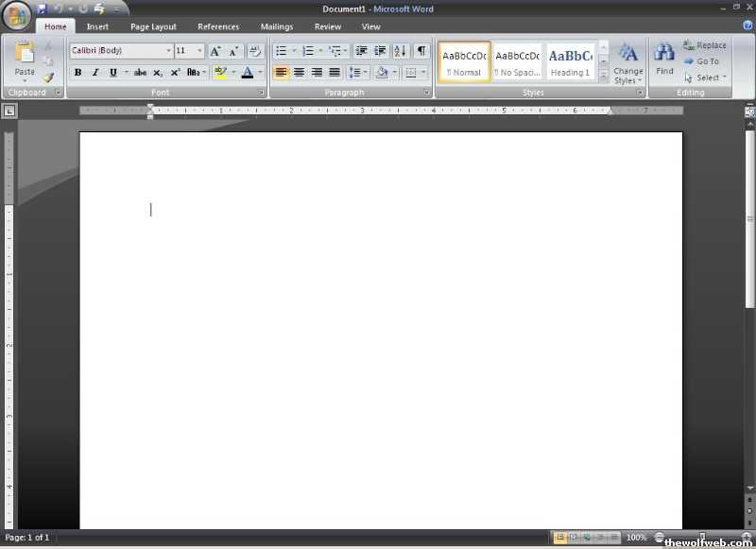This screenshot has height=549, width=756.
Task: Click the Increase Indent icon
Action: coord(380,51)
